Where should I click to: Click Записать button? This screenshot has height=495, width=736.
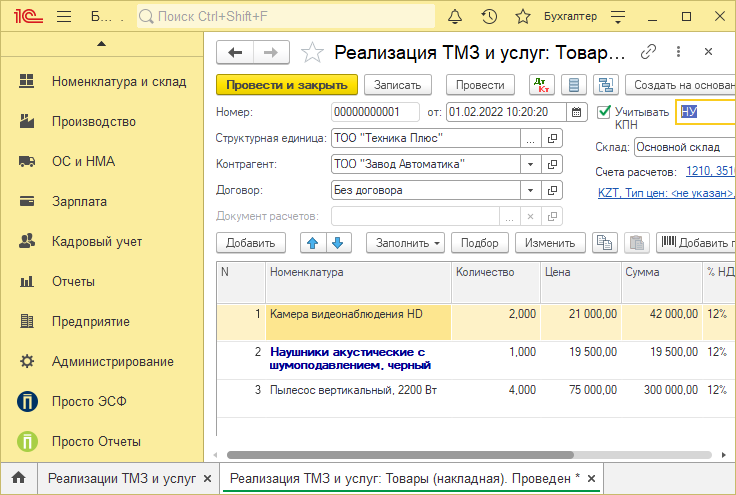click(398, 85)
